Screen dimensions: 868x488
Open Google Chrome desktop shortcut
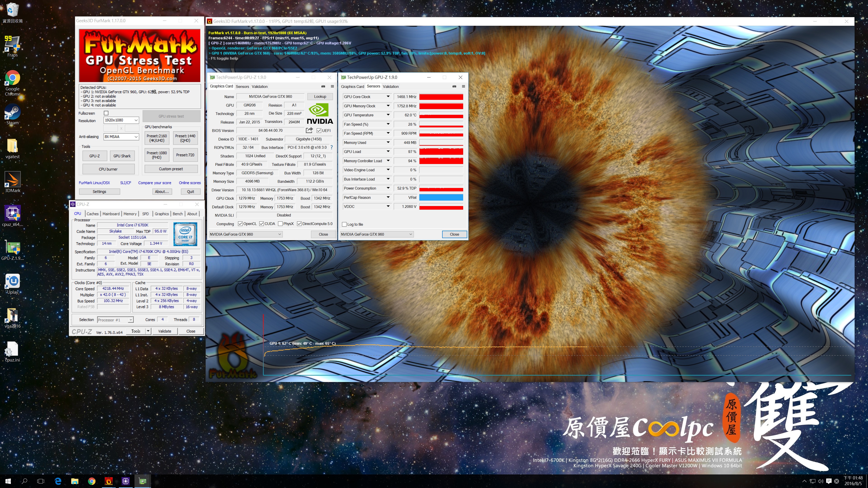tap(12, 83)
